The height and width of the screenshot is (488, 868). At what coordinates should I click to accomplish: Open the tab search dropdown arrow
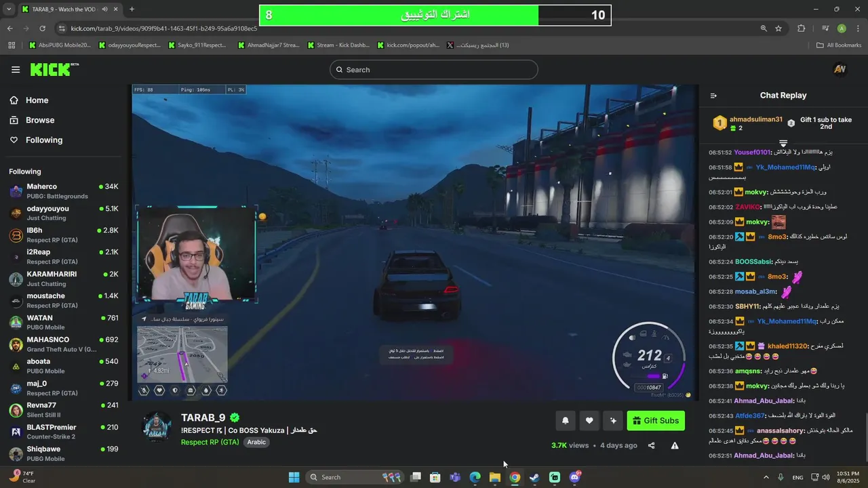(9, 9)
